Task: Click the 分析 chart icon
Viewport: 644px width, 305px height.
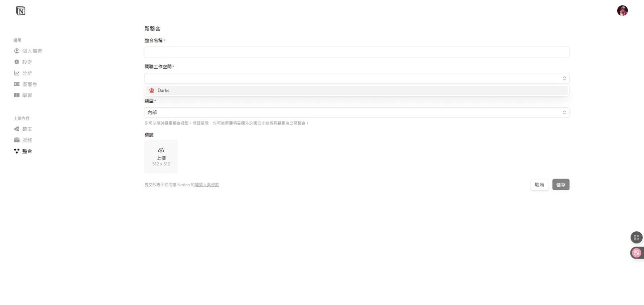Action: click(x=17, y=73)
